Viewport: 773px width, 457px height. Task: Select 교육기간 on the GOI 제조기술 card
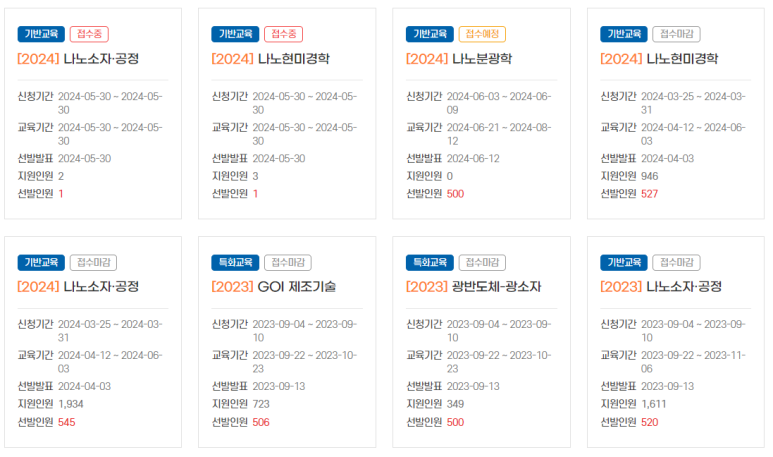[x=305, y=362]
